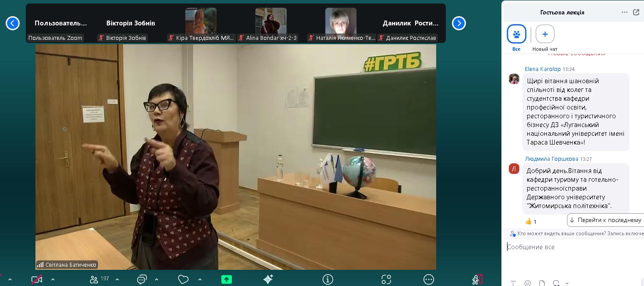
Task: Click Людмила Горшкова's Добрий день message
Action: tap(576, 188)
